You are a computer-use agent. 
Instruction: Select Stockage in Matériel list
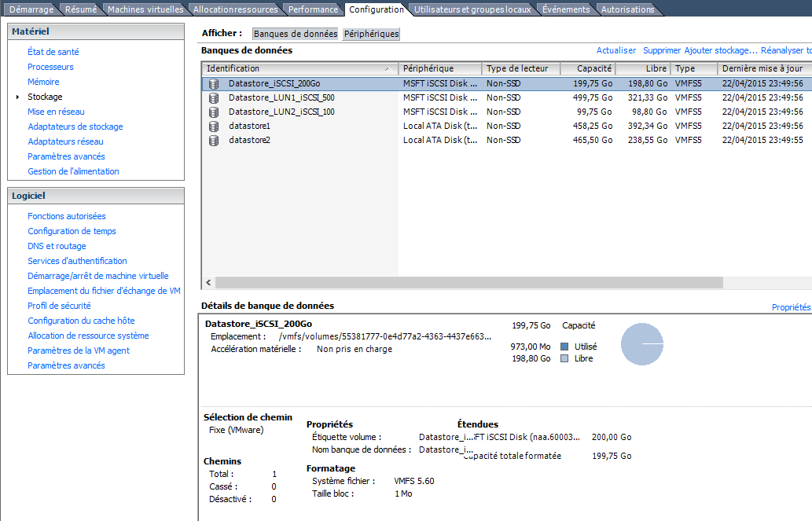pos(45,97)
